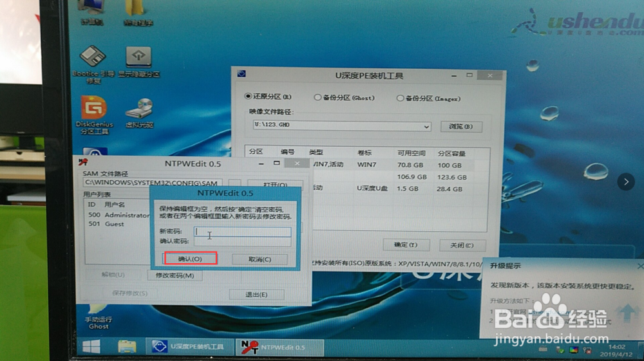Click into the new password field
Screen dimensions: 644x361
click(x=242, y=232)
